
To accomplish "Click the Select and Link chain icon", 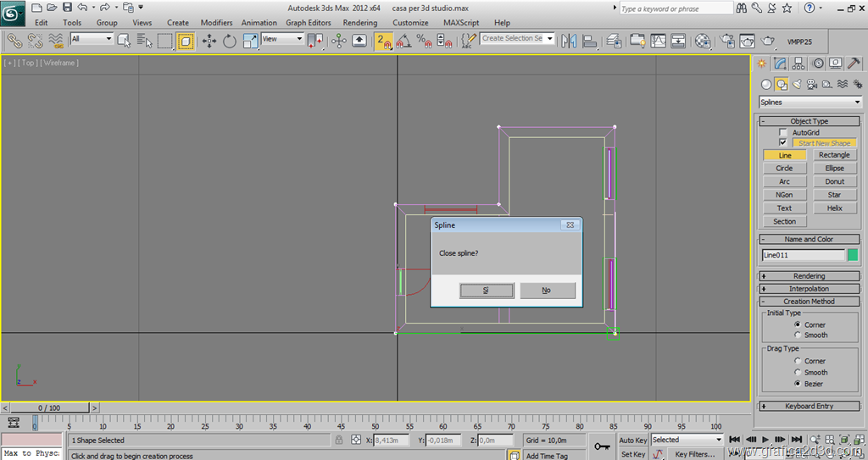I will click(x=14, y=40).
